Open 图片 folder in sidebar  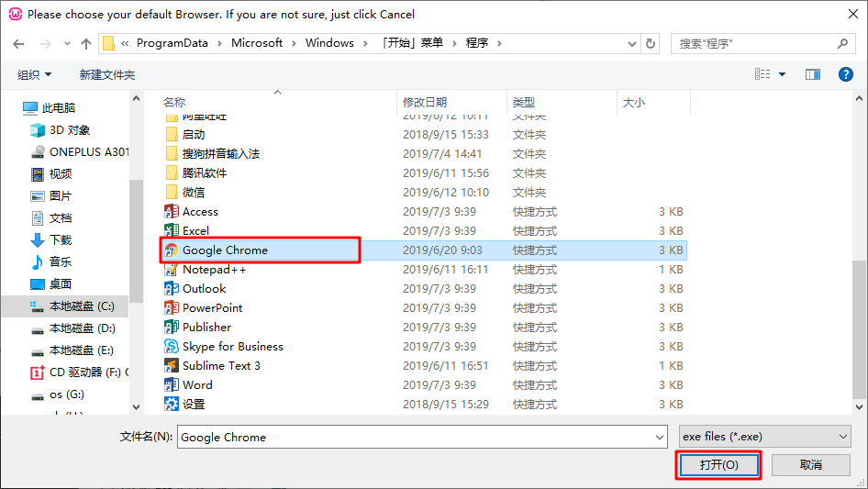pyautogui.click(x=51, y=196)
